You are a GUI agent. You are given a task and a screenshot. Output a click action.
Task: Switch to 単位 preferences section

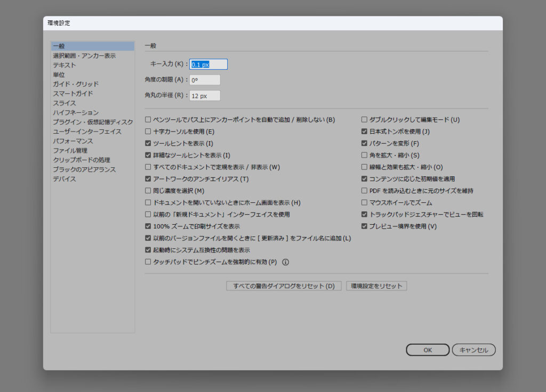click(59, 75)
